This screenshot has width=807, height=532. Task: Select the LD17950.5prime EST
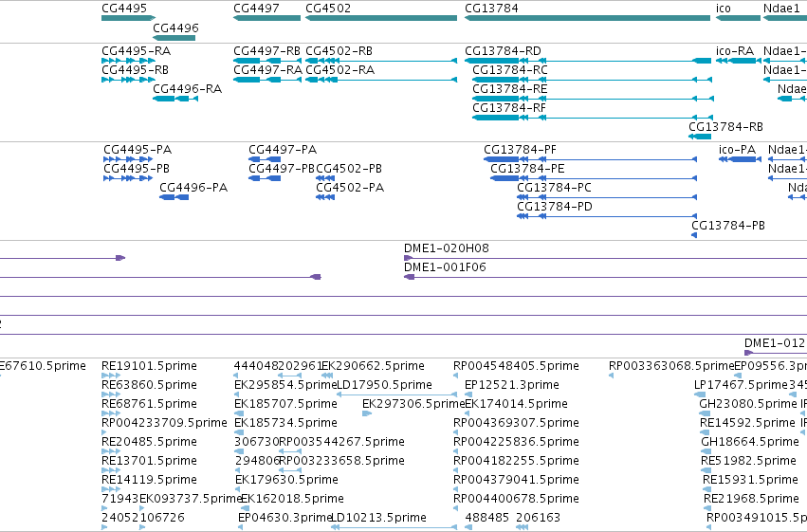pos(396,394)
